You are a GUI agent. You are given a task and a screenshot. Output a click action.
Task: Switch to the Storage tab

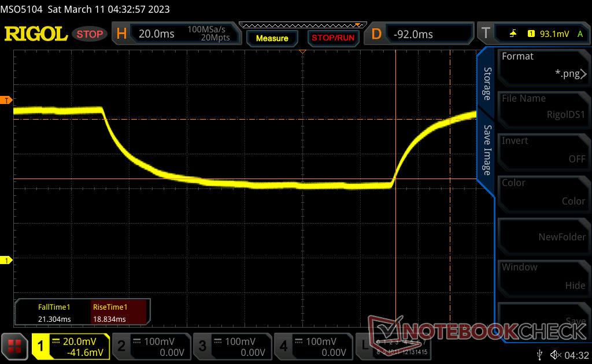[487, 84]
